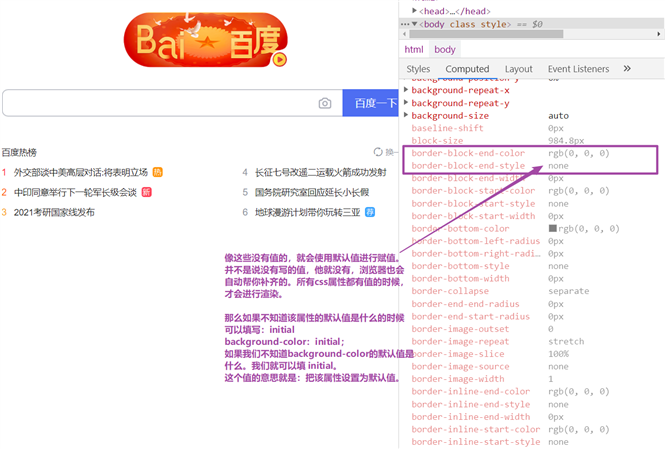Select the body breadcrumb item
The width and height of the screenshot is (665, 449).
(444, 50)
